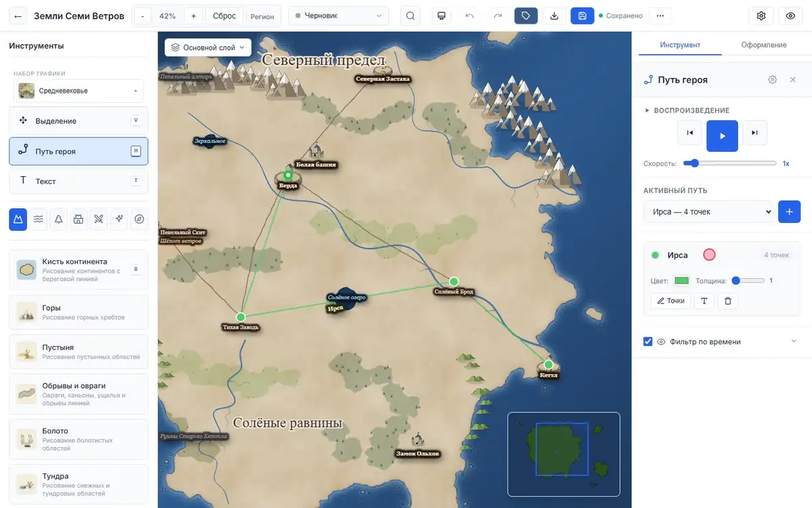Save the map with the floppy icon
Image resolution: width=812 pixels, height=508 pixels.
(582, 16)
